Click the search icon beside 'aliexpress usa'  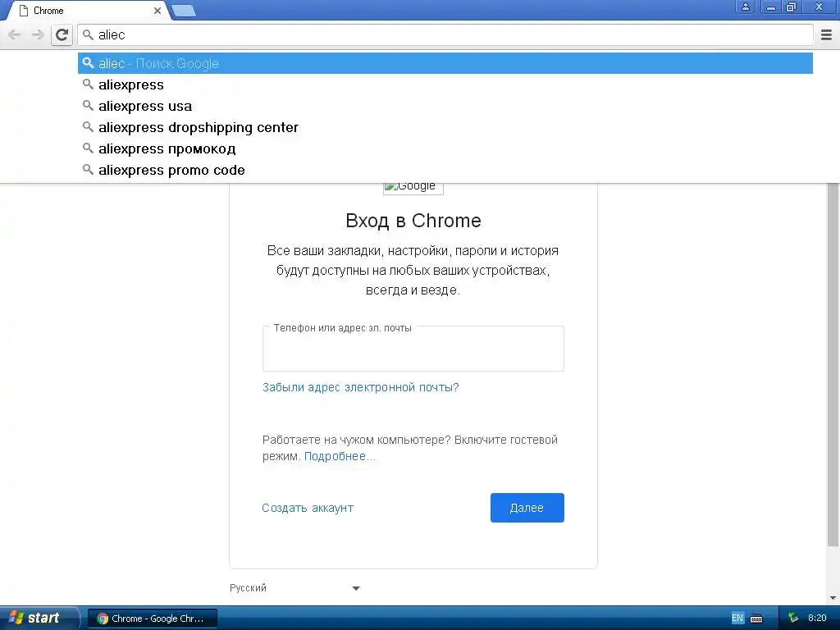(x=88, y=106)
